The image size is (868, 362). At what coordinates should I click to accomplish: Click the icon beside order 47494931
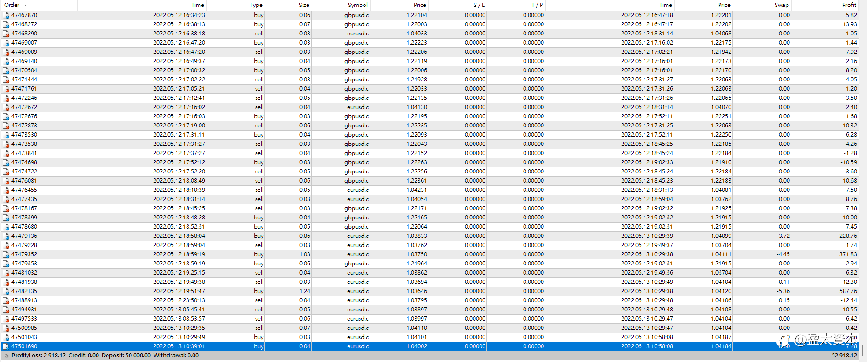pyautogui.click(x=6, y=310)
